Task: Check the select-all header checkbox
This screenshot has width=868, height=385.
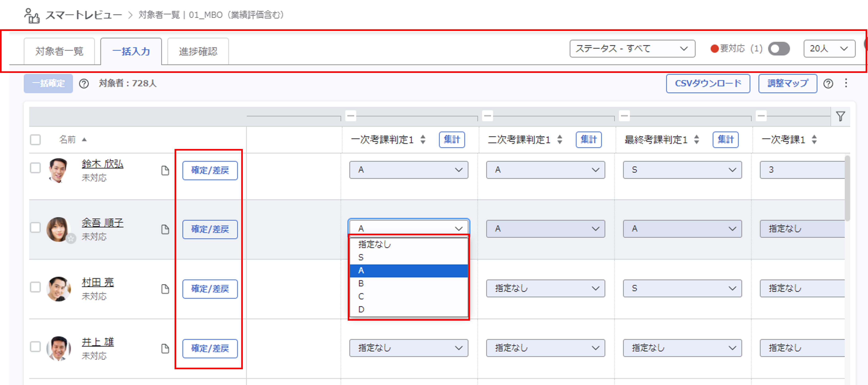Action: pos(35,140)
